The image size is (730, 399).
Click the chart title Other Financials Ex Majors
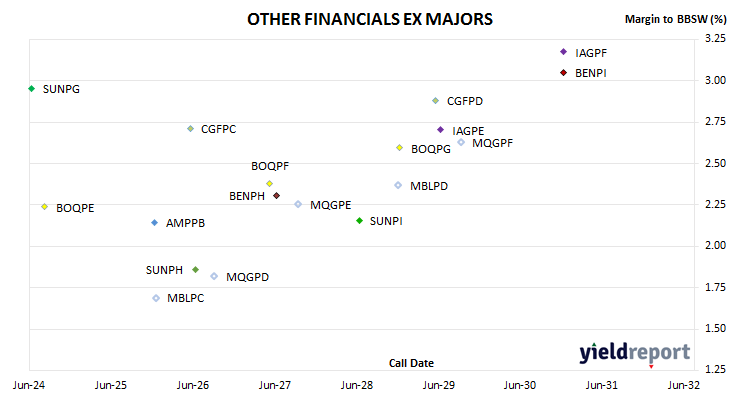click(x=370, y=20)
